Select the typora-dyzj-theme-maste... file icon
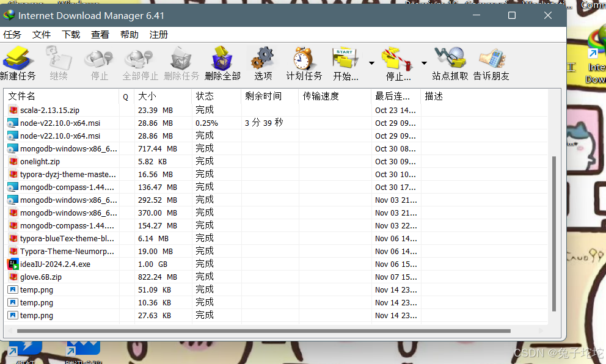This screenshot has height=364, width=606. click(x=13, y=174)
